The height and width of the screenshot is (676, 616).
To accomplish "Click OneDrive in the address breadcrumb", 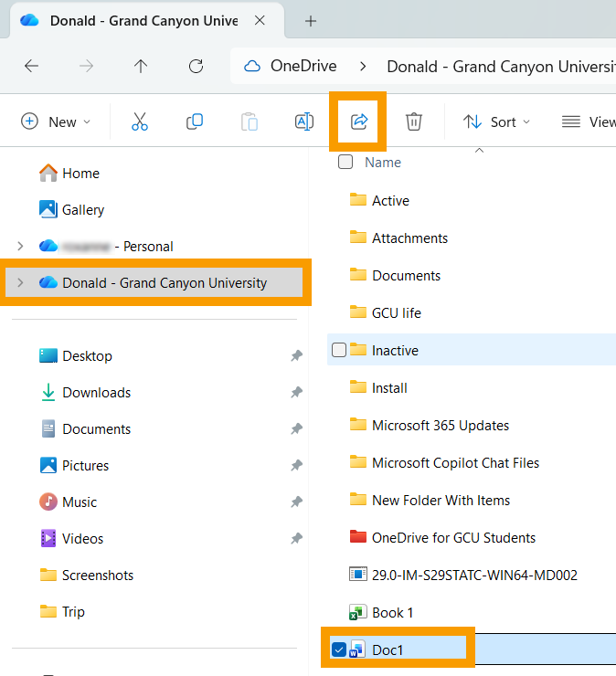I will pyautogui.click(x=303, y=66).
